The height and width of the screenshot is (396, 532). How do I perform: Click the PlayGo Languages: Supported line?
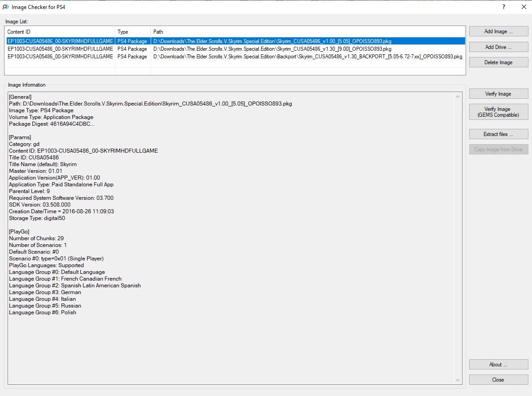pyautogui.click(x=47, y=265)
